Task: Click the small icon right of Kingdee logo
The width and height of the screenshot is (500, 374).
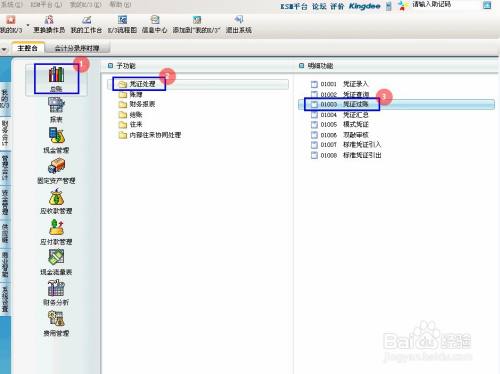Action: (x=389, y=6)
